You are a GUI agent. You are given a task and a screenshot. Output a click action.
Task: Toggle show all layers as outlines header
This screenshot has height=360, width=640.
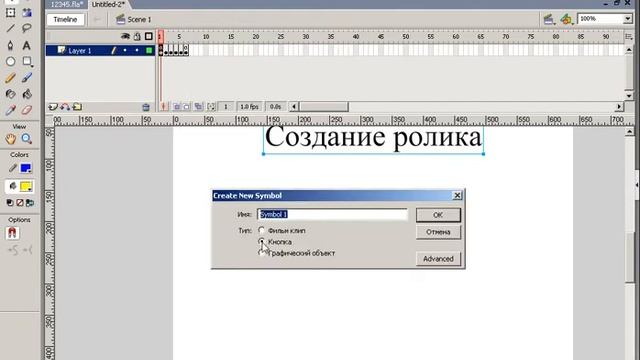point(149,37)
